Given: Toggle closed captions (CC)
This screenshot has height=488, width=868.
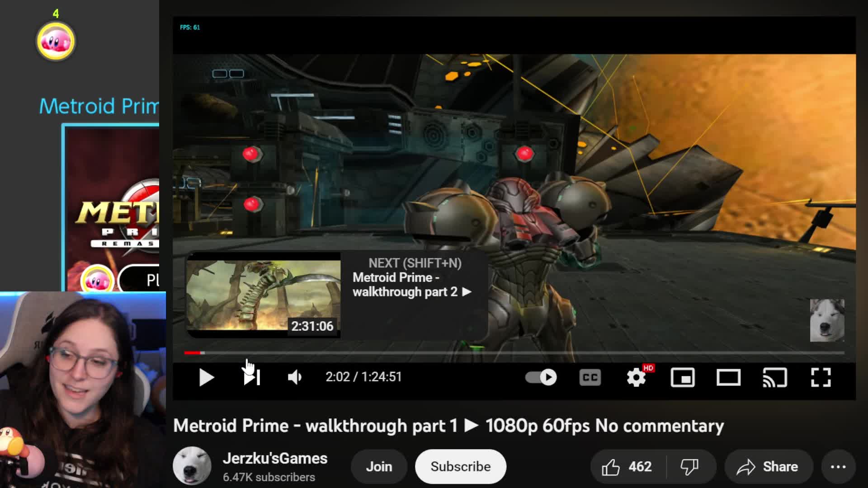Looking at the screenshot, I should (x=590, y=377).
